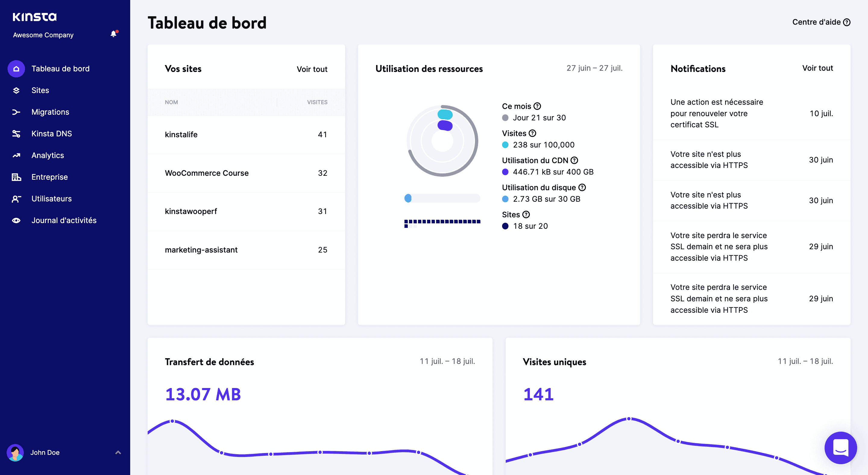The width and height of the screenshot is (868, 475).
Task: Open Journal d'activités via the eye icon
Action: click(16, 220)
